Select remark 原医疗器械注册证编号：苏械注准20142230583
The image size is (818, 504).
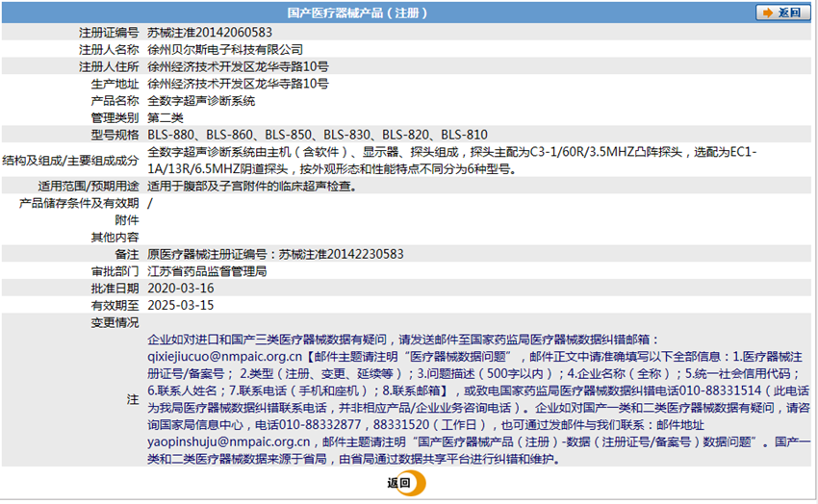coord(275,254)
